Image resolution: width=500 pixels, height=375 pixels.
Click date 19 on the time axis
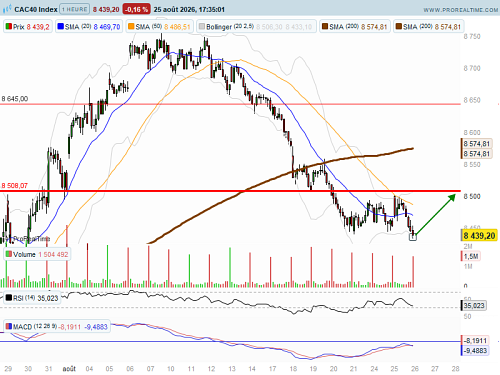point(313,369)
